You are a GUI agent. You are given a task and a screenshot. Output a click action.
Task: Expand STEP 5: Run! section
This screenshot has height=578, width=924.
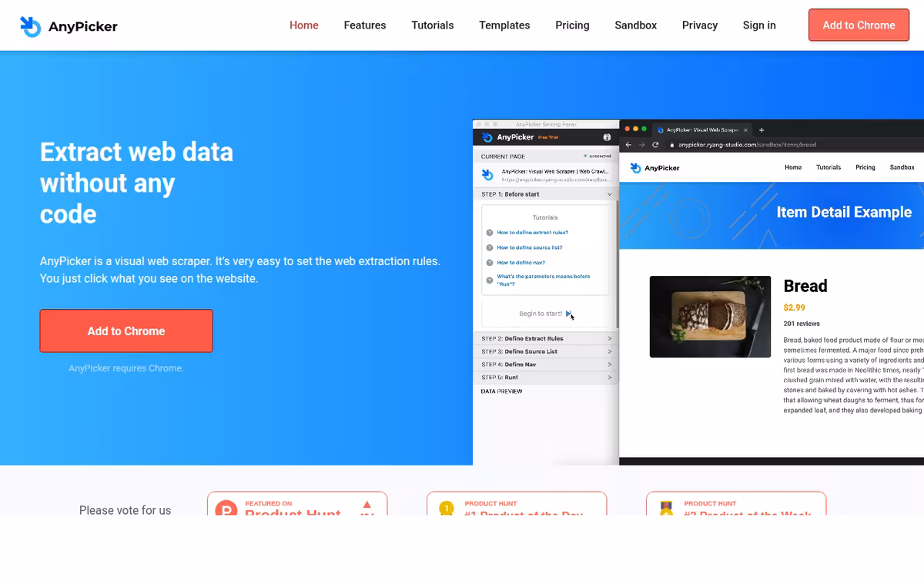pyautogui.click(x=545, y=378)
